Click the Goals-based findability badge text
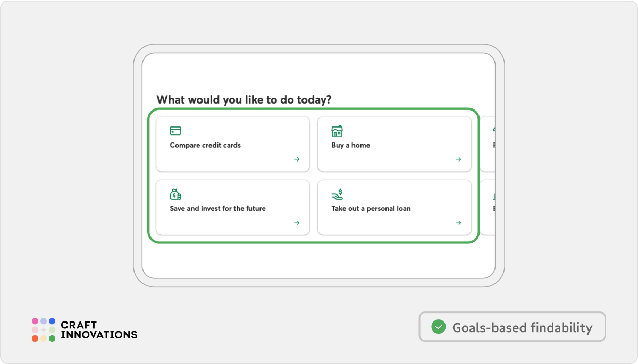Image resolution: width=638 pixels, height=364 pixels. click(522, 327)
